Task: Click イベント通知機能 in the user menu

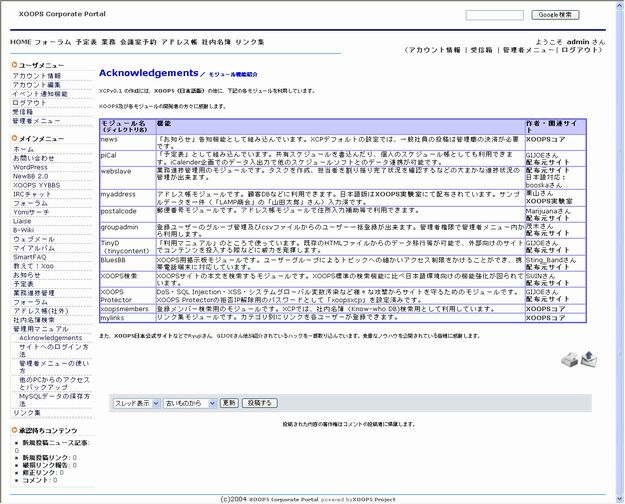Action: pos(40,94)
